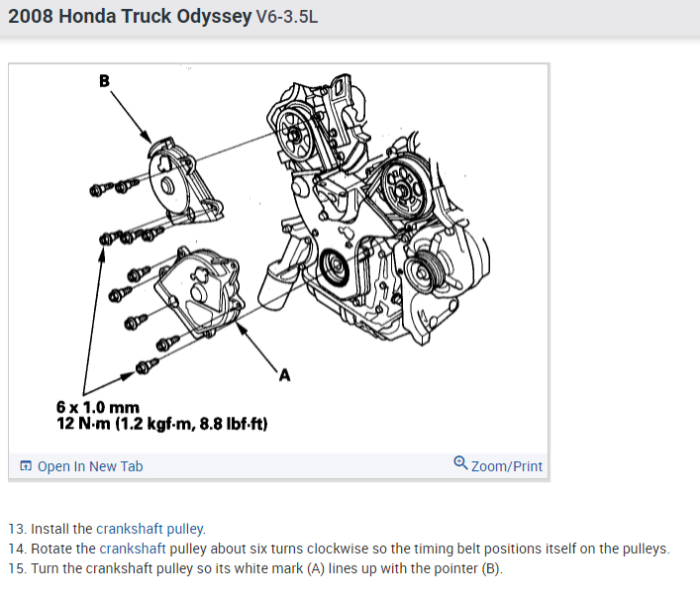700x603 pixels.
Task: Click label A in the diagram
Action: [x=285, y=375]
